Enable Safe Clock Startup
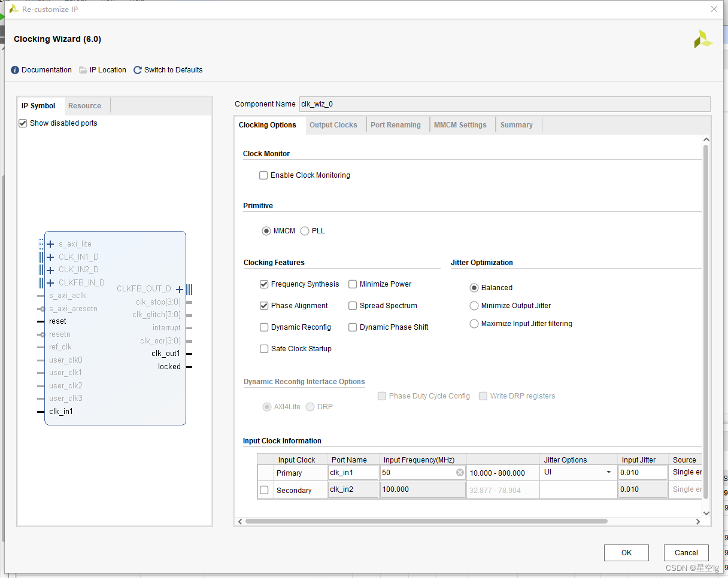 [264, 349]
